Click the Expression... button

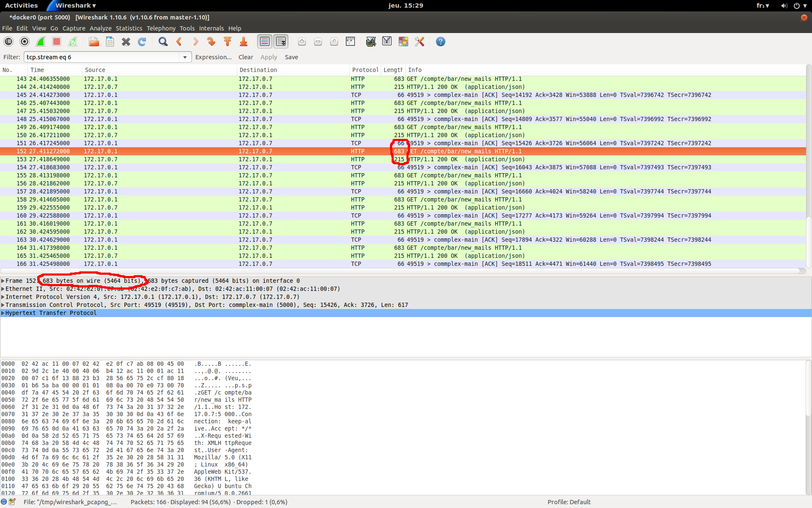pos(213,57)
